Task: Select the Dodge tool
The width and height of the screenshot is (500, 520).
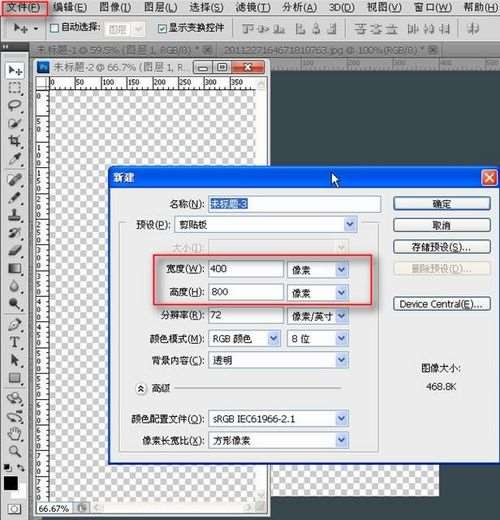Action: (15, 304)
